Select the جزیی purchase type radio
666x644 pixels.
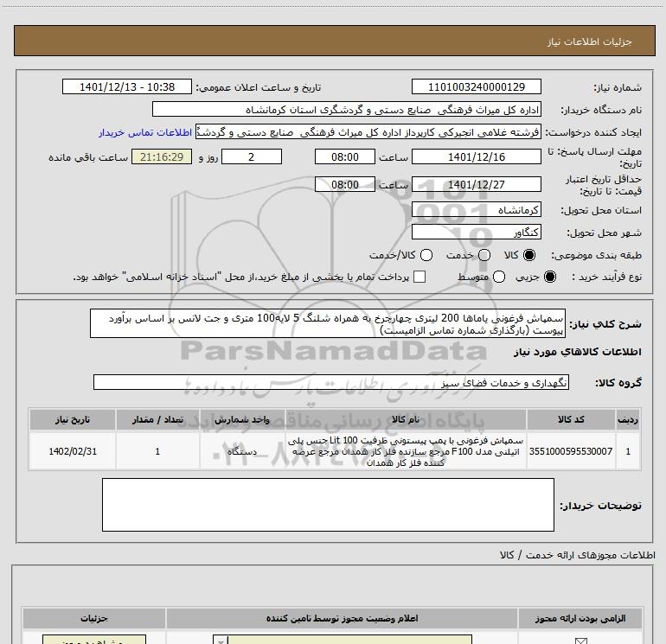tap(550, 277)
